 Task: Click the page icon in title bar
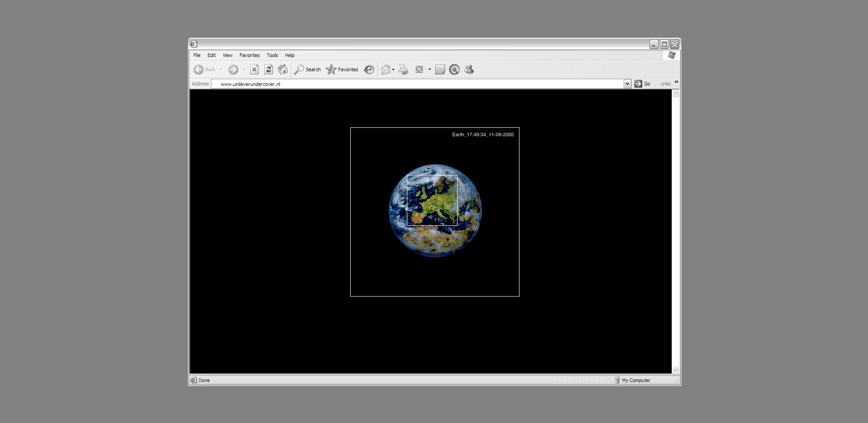[194, 44]
